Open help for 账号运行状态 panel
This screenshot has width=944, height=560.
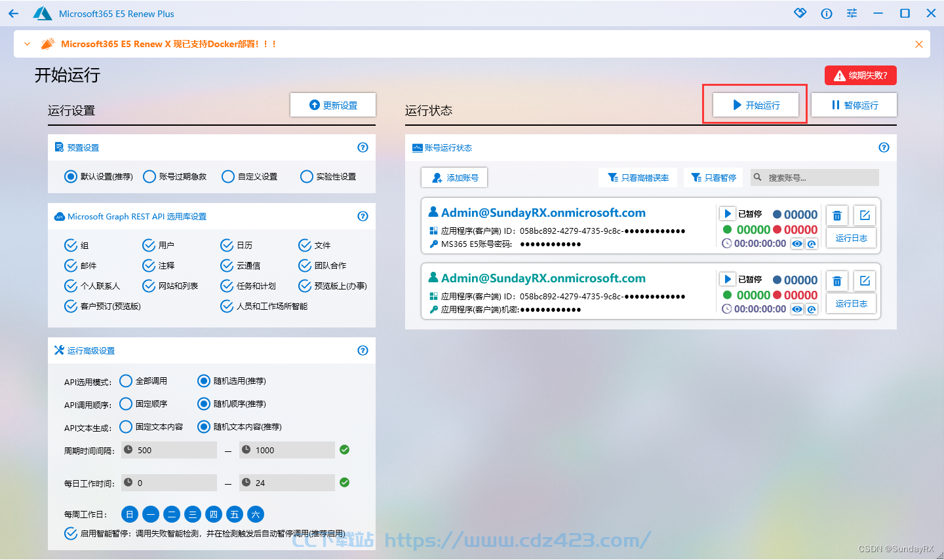point(884,147)
